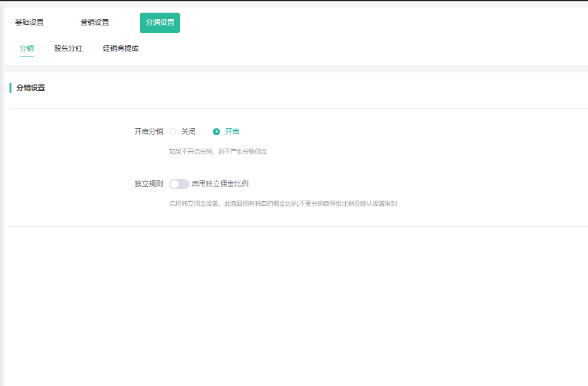Screen dimensions: 588x386
Task: Click the 启用独立佣金设置 description text
Action: point(283,204)
